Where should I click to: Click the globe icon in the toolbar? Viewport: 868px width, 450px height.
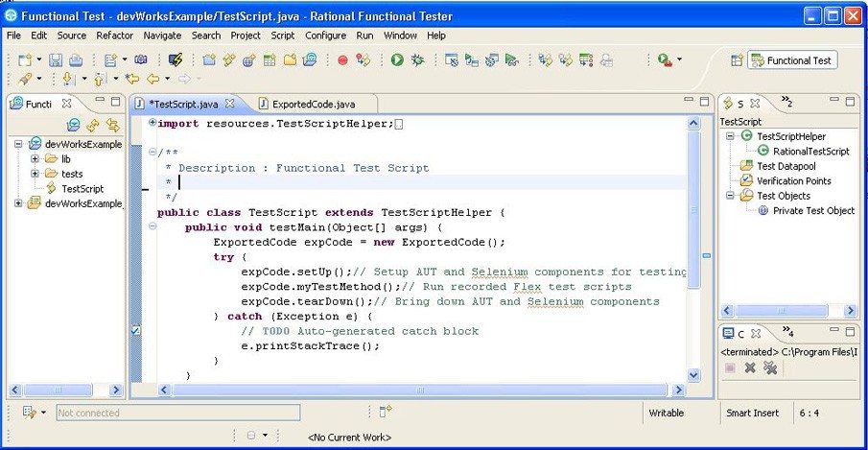249,59
